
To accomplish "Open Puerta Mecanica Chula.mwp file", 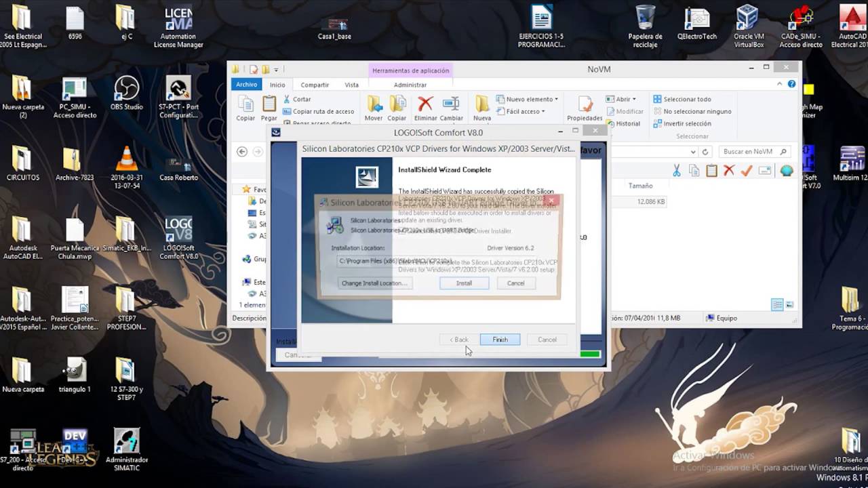I will click(75, 239).
